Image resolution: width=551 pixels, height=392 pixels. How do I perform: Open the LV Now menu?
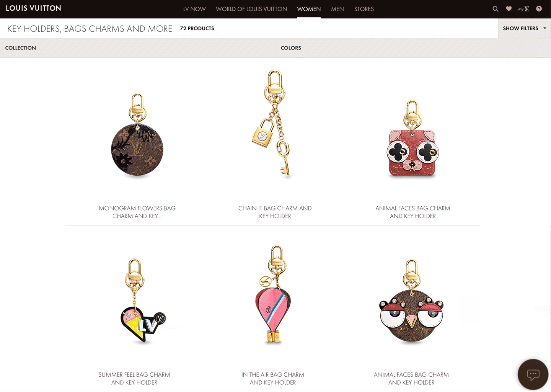coord(194,9)
